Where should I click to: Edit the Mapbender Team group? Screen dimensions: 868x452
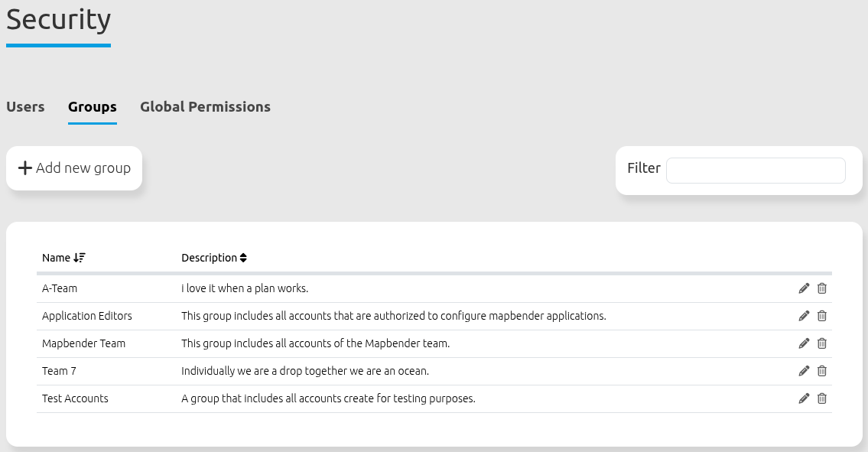[804, 343]
